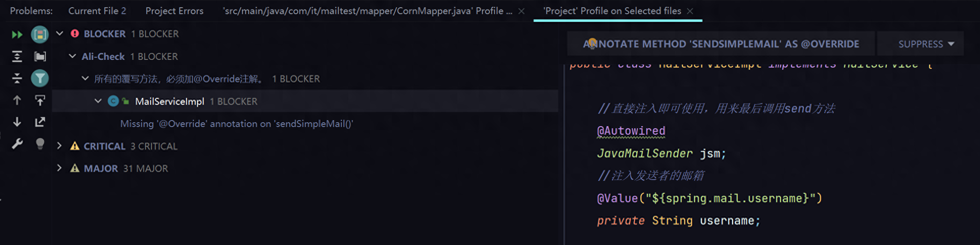
Task: Click the 'jsm' variable name
Action: point(710,153)
